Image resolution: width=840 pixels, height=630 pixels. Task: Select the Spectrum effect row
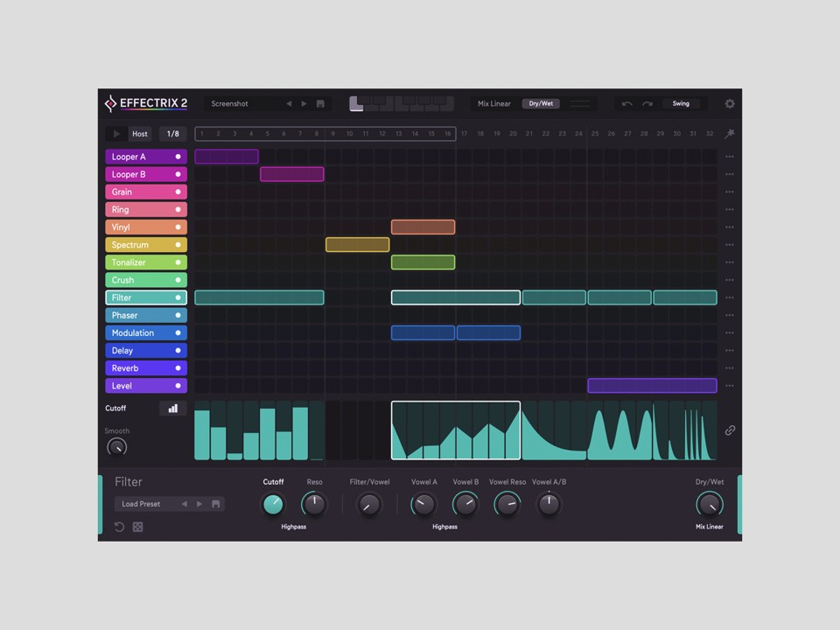point(146,245)
